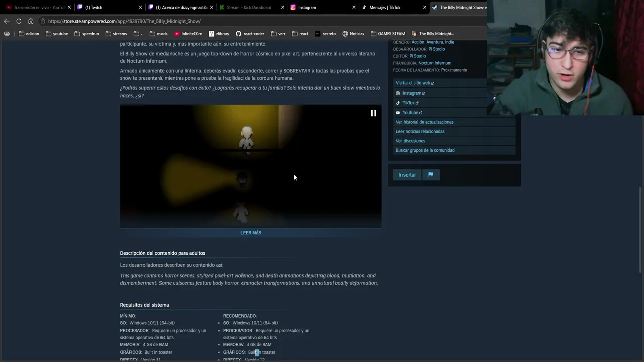
Task: Open the zlibrary bookmark
Action: [219, 34]
